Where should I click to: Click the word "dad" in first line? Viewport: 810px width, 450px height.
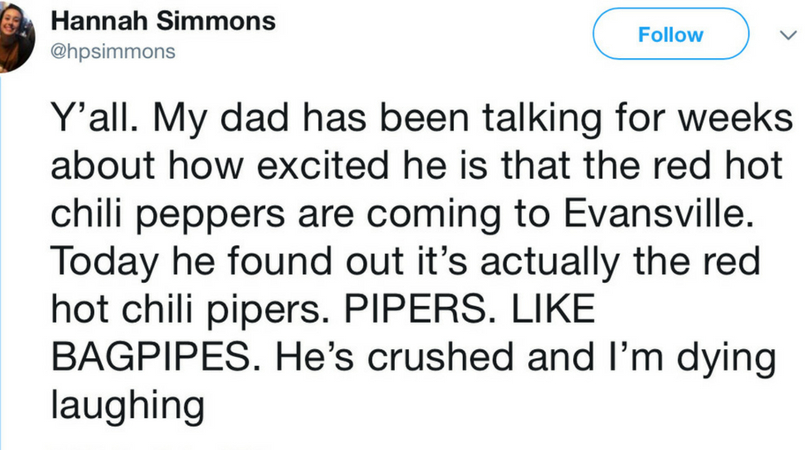(x=254, y=118)
